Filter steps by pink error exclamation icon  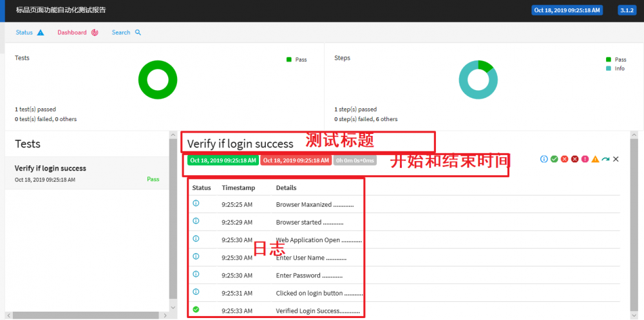click(585, 159)
